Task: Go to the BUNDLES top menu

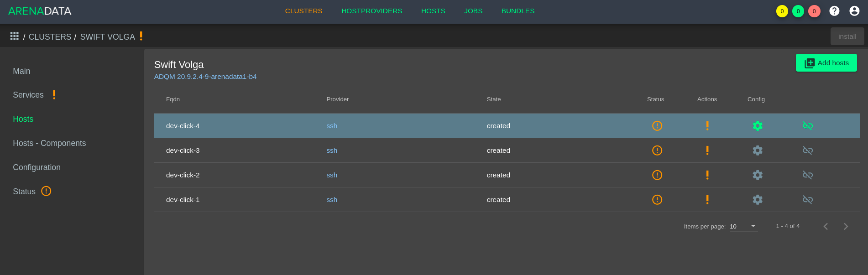Action: click(x=518, y=11)
